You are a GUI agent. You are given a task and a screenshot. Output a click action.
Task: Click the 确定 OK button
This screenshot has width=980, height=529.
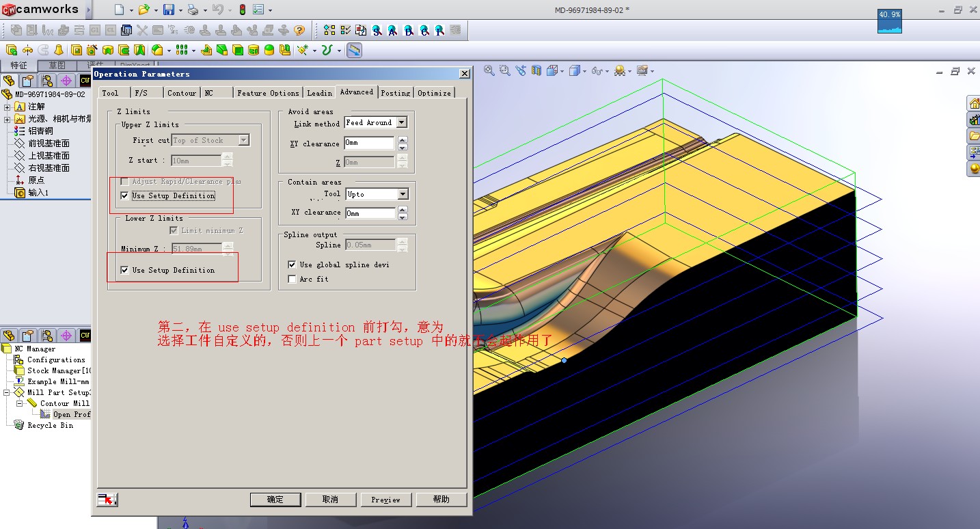point(275,500)
